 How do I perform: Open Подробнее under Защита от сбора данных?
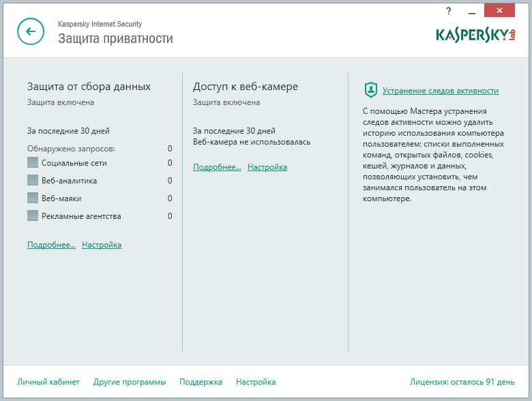(51, 245)
